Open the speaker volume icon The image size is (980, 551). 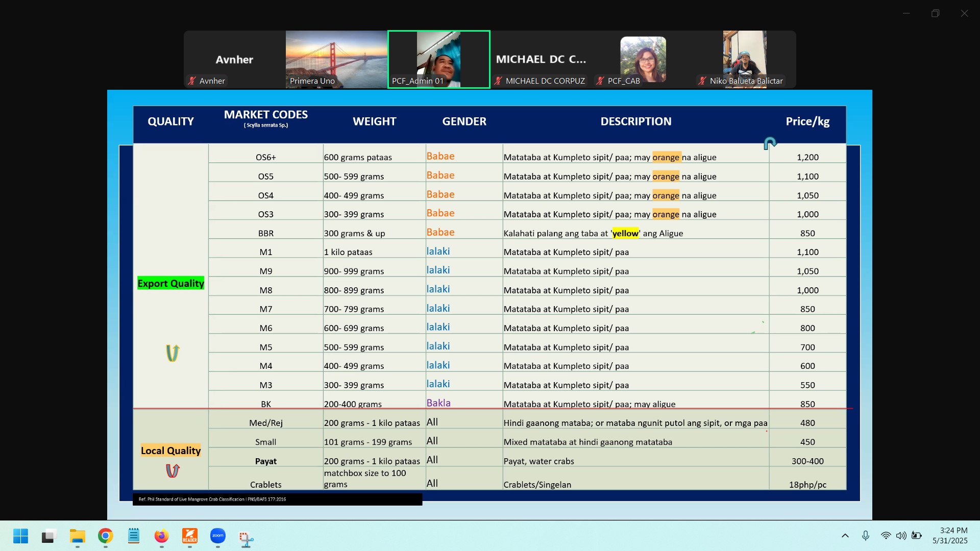point(901,536)
